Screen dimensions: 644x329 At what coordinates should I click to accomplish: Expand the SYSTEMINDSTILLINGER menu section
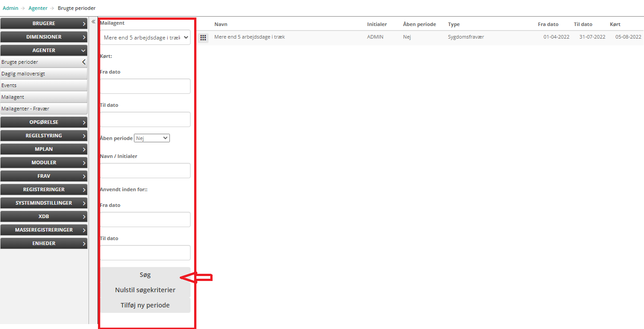click(44, 203)
